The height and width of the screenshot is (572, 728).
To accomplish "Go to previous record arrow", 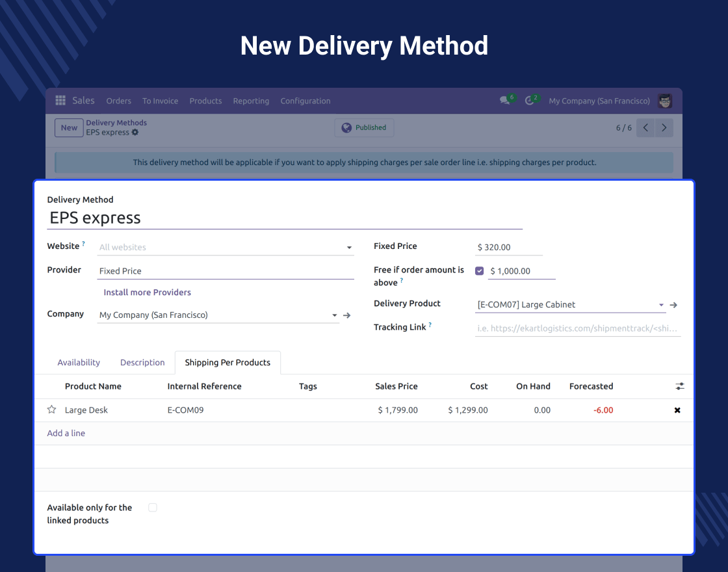I will coord(645,127).
